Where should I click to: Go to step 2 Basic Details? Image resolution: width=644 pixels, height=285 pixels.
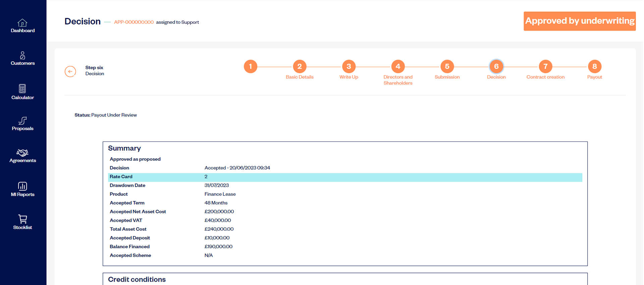[300, 66]
